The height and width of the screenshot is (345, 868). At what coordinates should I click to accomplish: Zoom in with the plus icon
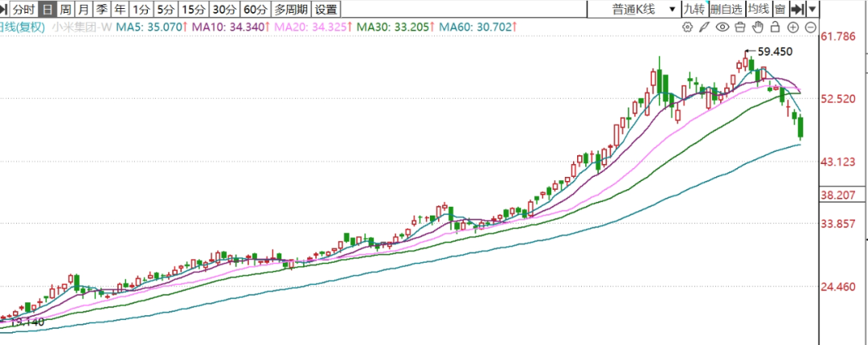pos(792,27)
